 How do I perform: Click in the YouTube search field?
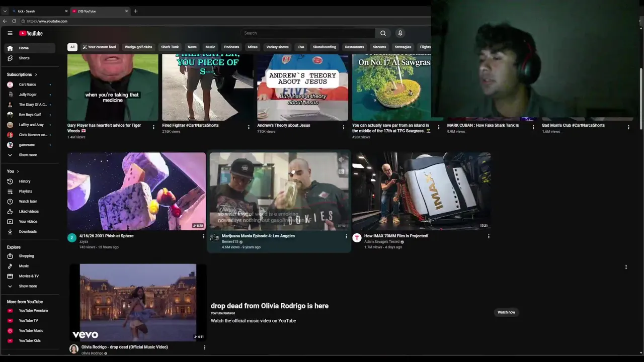click(x=308, y=33)
